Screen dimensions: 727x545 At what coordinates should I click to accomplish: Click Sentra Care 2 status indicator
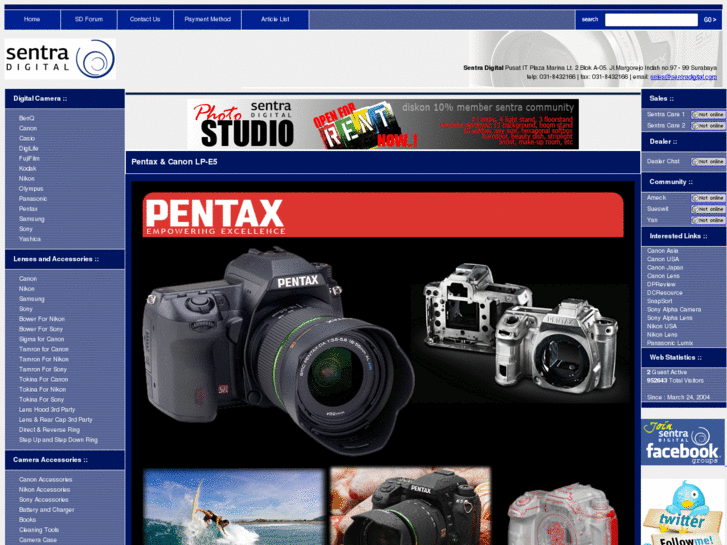(x=708, y=126)
